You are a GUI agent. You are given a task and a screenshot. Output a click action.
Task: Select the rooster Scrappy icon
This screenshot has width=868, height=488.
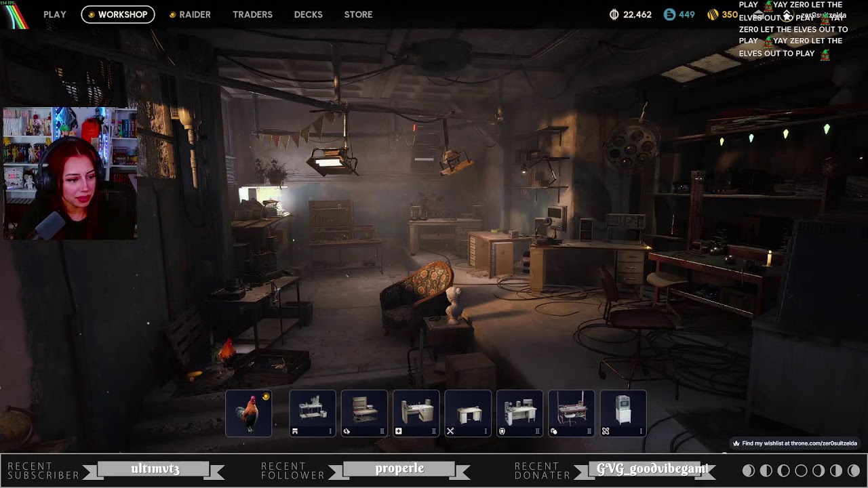pyautogui.click(x=249, y=413)
